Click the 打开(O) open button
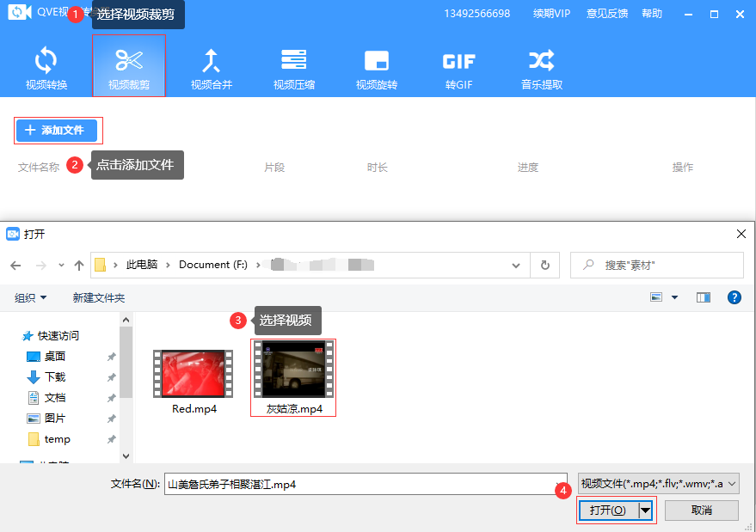The width and height of the screenshot is (756, 532). [x=608, y=511]
